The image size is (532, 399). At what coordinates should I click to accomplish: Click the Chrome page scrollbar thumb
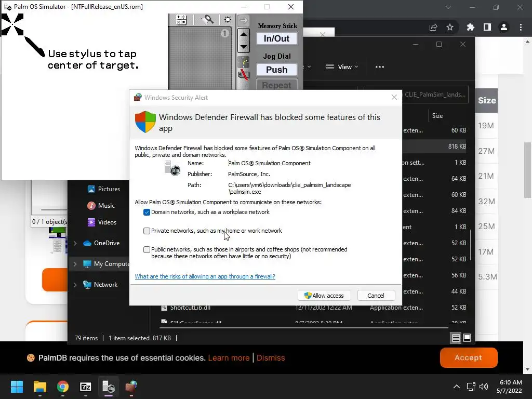pyautogui.click(x=527, y=170)
